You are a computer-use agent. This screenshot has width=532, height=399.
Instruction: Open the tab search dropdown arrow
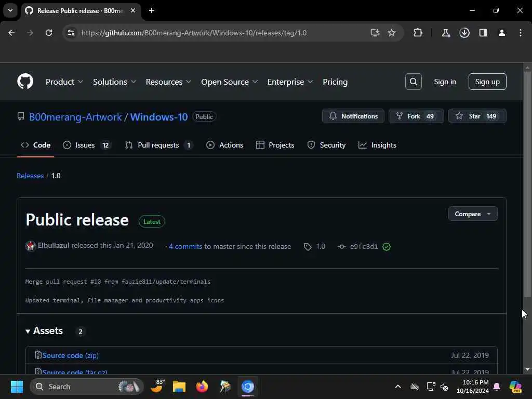[10, 10]
